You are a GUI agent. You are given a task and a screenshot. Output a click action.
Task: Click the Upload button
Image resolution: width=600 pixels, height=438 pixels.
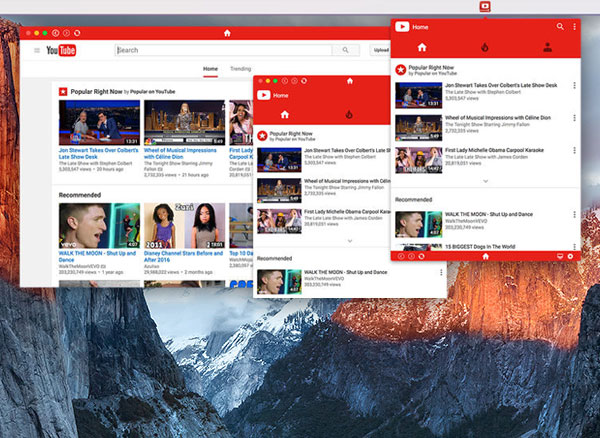381,50
